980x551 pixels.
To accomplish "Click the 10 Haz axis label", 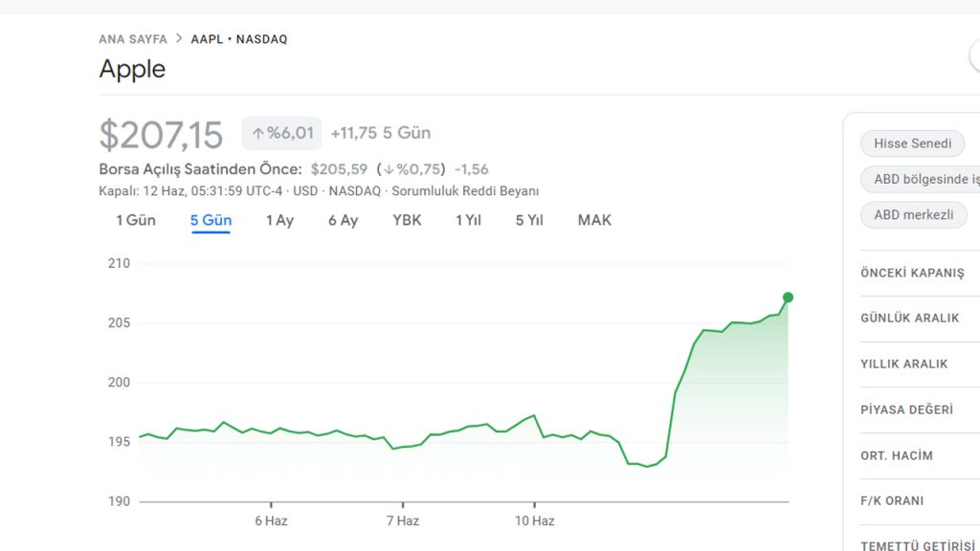I will point(535,521).
